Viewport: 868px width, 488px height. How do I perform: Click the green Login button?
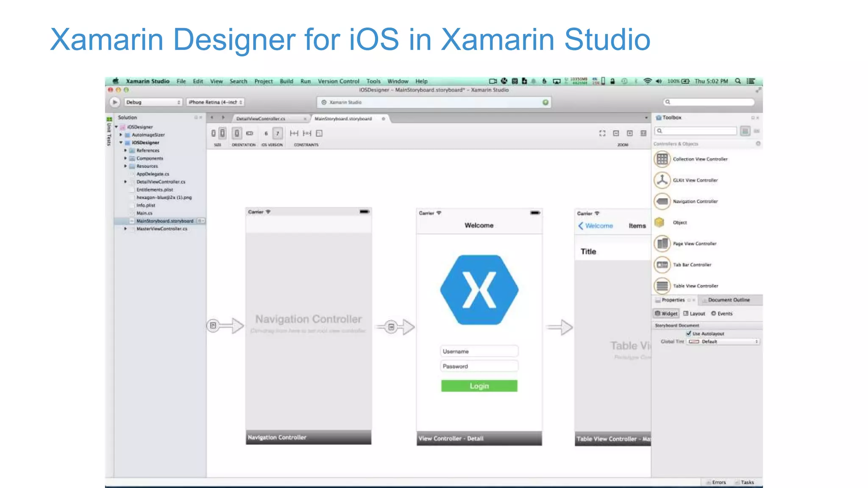479,386
